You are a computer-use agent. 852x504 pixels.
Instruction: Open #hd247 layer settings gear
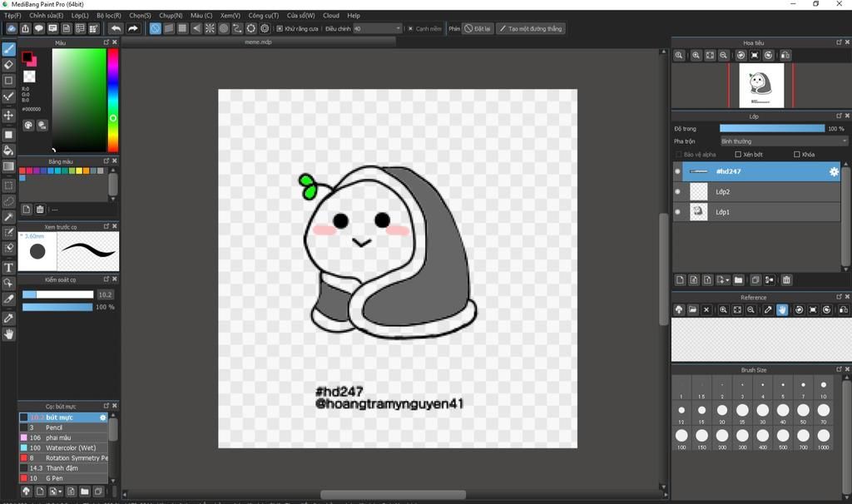(x=834, y=171)
